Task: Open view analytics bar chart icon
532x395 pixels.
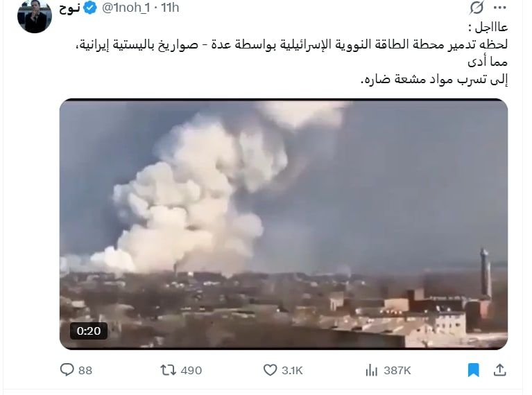Action: click(372, 370)
